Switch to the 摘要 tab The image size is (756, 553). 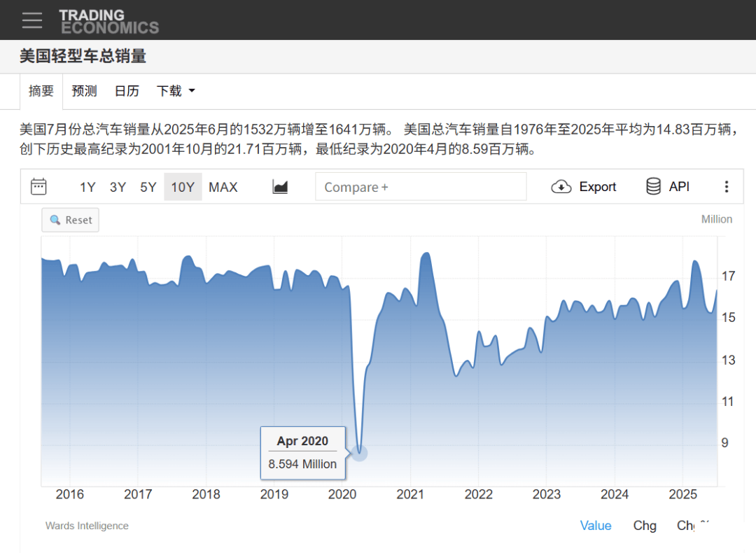[41, 90]
